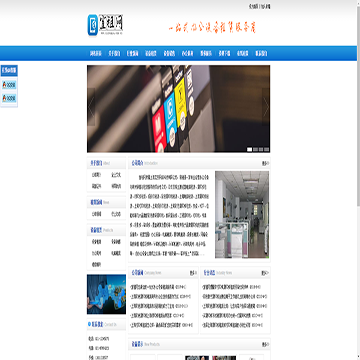Open the fifth Industry News headline

click(226, 325)
